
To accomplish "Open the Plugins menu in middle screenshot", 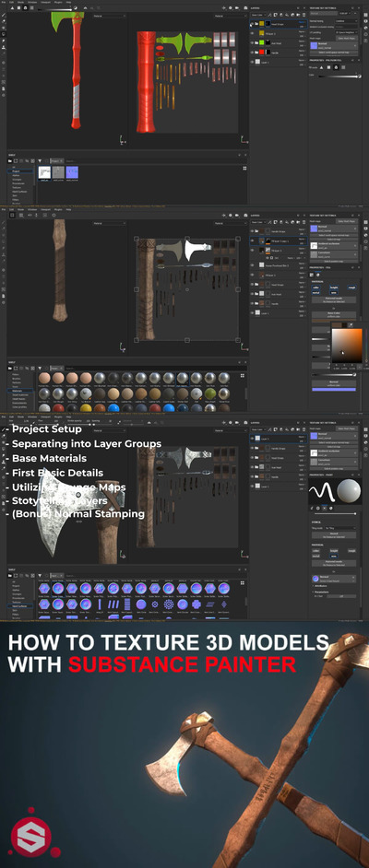I will click(58, 210).
